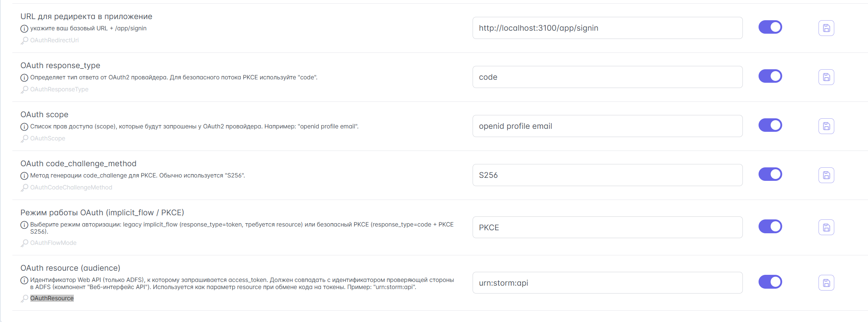Image resolution: width=868 pixels, height=322 pixels.
Task: Click the openid profile email input
Action: 607,126
